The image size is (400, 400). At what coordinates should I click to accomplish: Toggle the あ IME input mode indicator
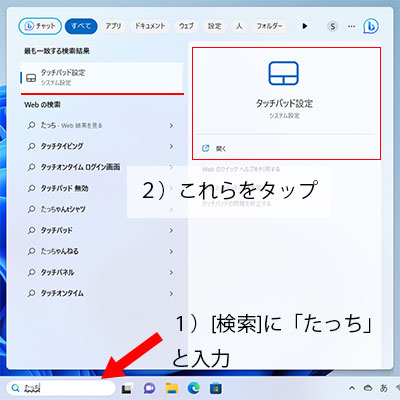coord(384,388)
